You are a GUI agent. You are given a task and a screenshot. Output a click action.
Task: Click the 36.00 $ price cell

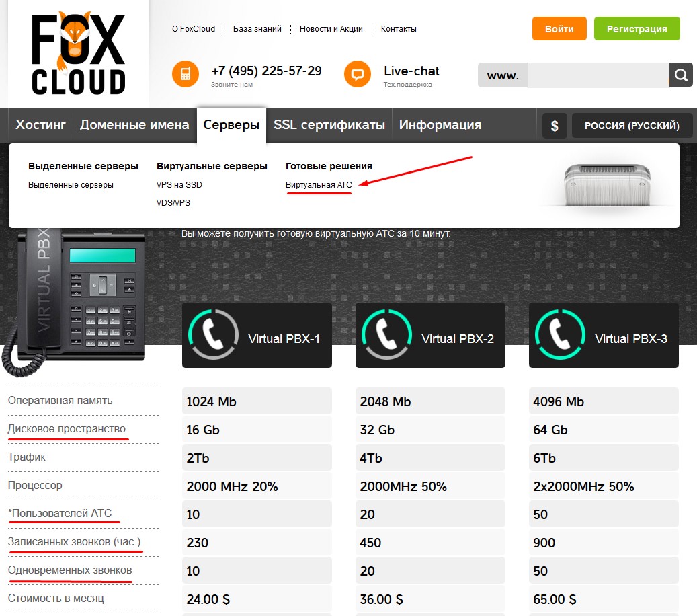(x=430, y=599)
